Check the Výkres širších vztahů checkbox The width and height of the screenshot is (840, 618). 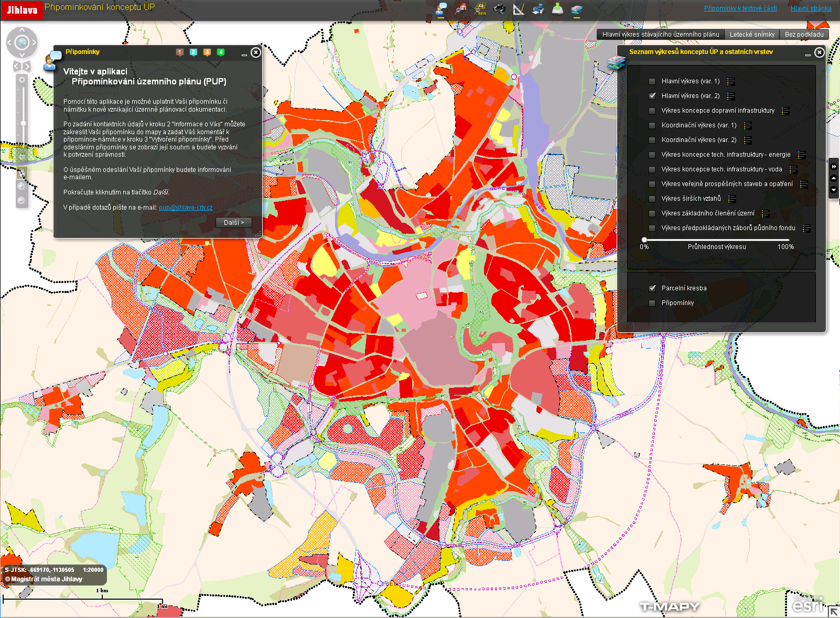click(652, 199)
